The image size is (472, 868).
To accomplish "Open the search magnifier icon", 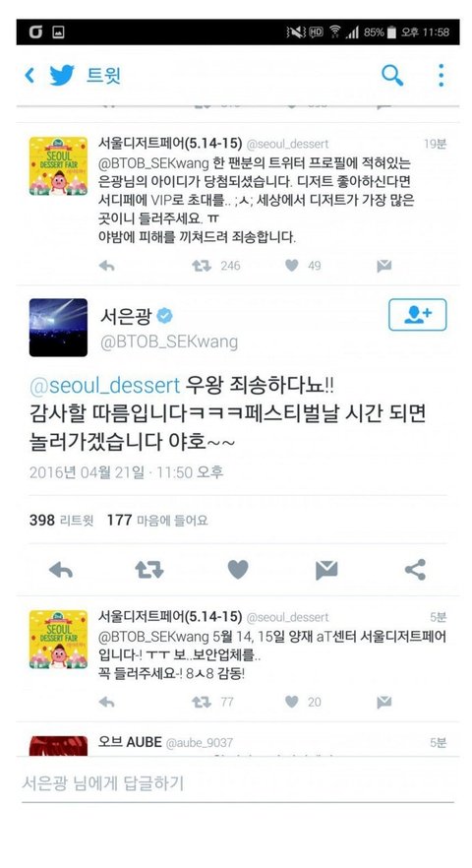I will click(392, 75).
